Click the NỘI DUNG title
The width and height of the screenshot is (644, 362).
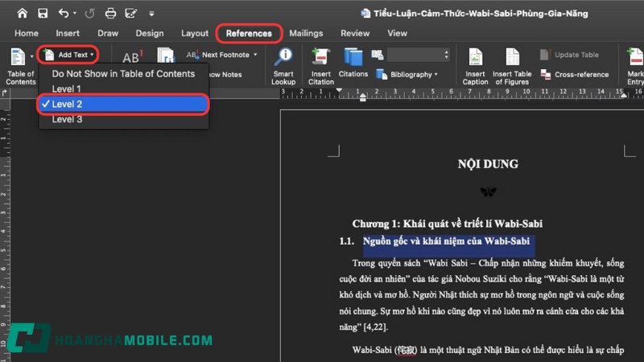coord(488,164)
